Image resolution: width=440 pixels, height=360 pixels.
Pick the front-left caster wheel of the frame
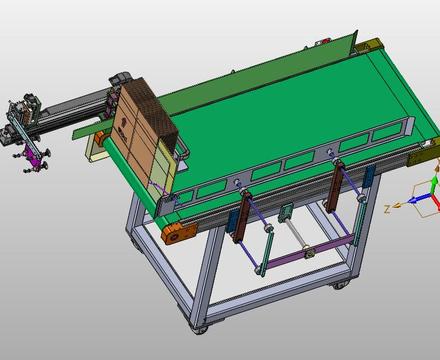coord(200,329)
